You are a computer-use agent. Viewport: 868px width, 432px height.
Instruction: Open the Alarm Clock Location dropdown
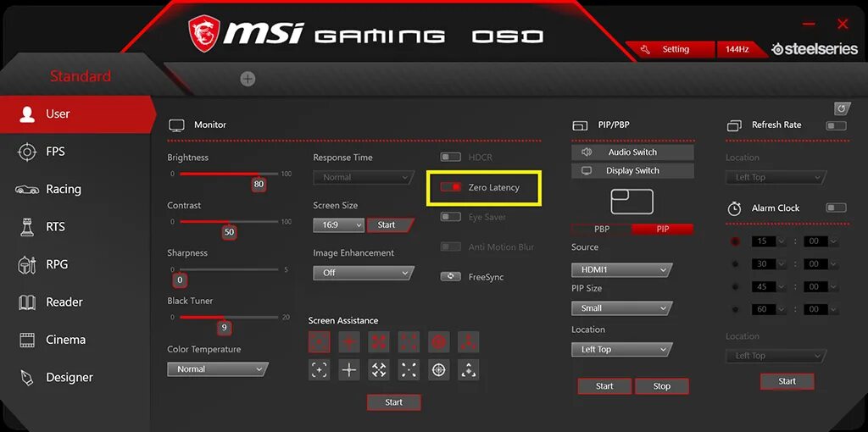pos(776,356)
